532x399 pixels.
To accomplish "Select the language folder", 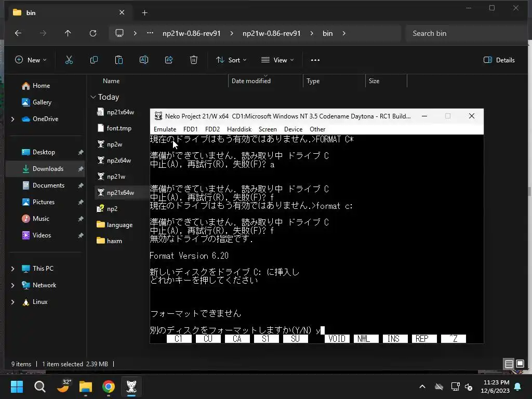I will point(114,225).
